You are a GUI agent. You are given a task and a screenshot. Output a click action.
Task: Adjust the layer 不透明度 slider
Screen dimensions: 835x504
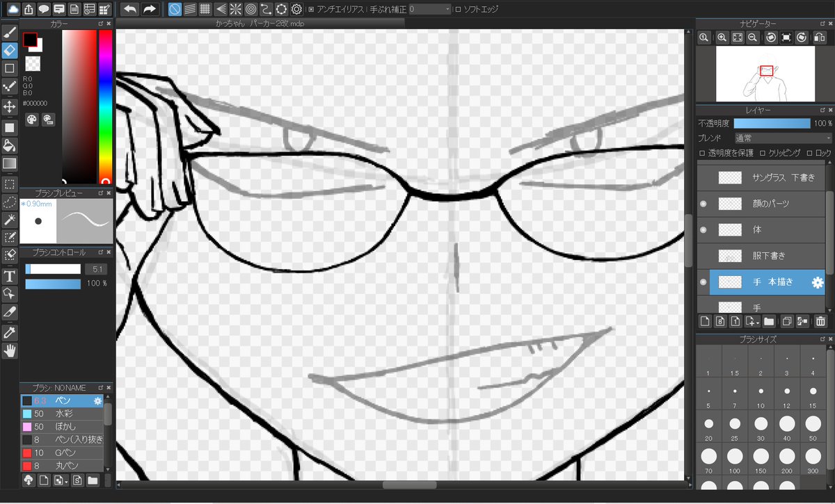[772, 123]
